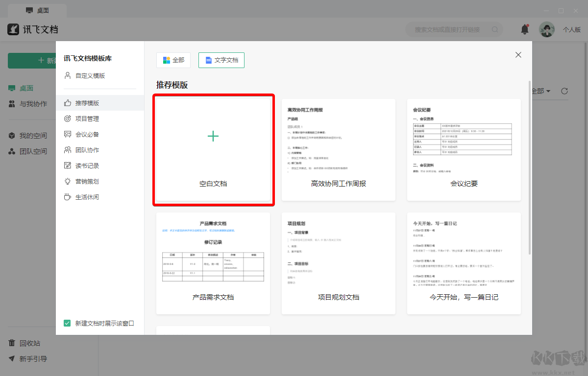
Task: Create a 空白文档
Action: coord(213,149)
